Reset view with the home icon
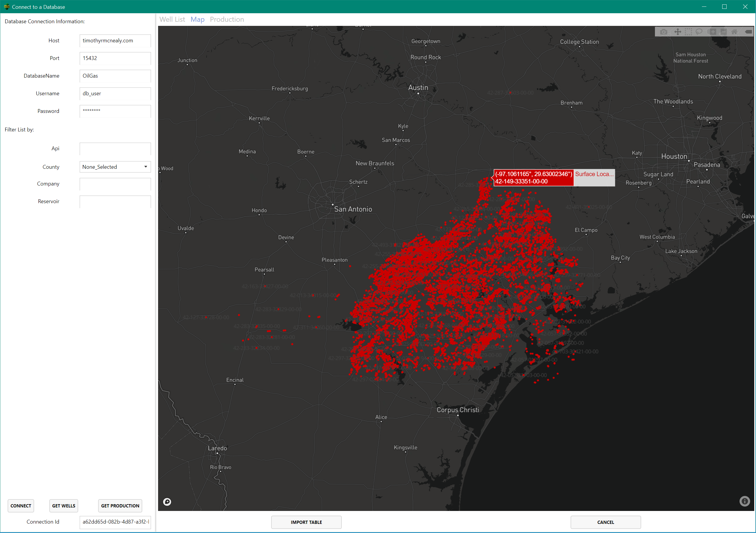Viewport: 756px width, 533px height. coord(734,32)
